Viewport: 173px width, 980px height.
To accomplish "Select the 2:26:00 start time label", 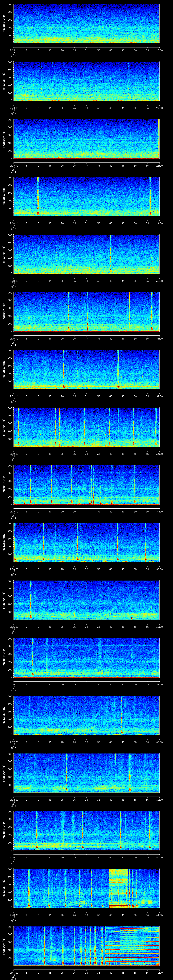I will click(x=14, y=108).
